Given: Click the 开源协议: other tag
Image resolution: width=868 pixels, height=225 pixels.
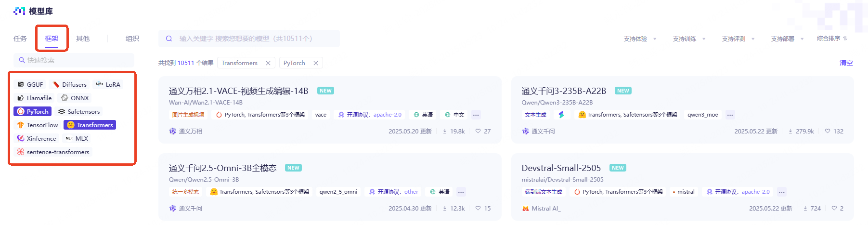Looking at the screenshot, I should coord(393,192).
